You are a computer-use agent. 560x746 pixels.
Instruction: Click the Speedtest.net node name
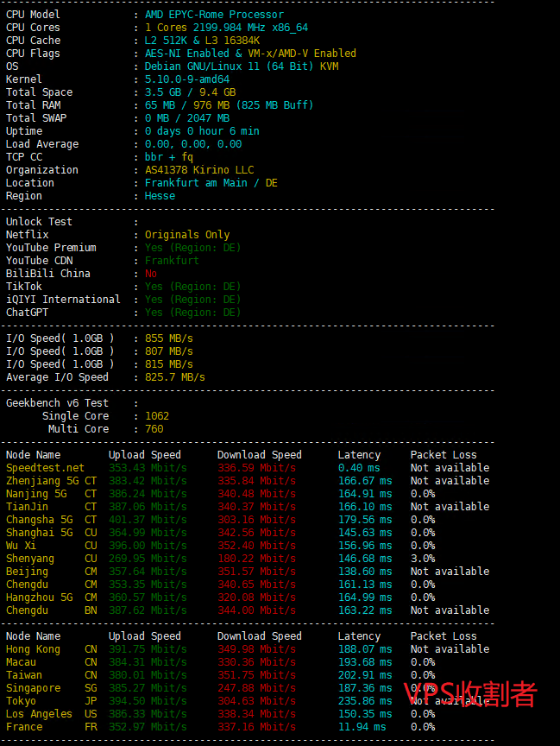(45, 468)
